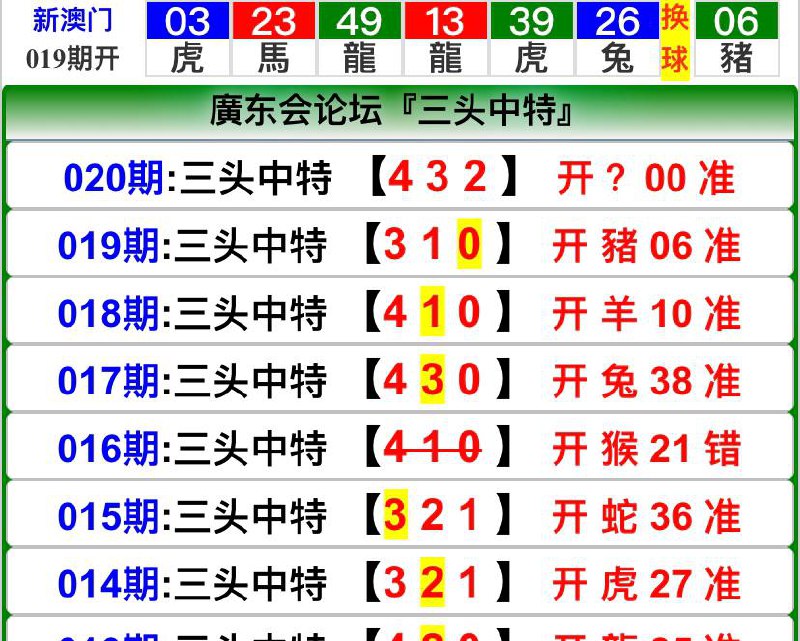Select the 016期 row label
Viewport: 800px width, 641px height.
pyautogui.click(x=109, y=449)
